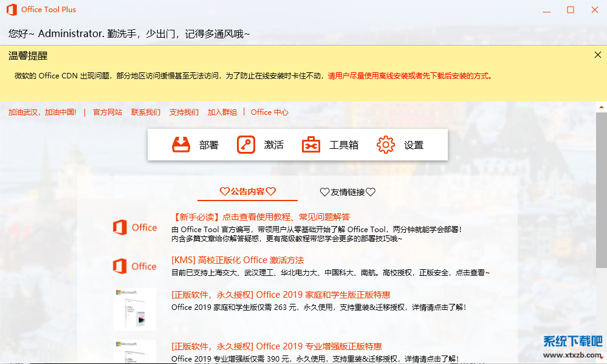Click the 工具箱 label
The image size is (607, 364).
(x=344, y=145)
